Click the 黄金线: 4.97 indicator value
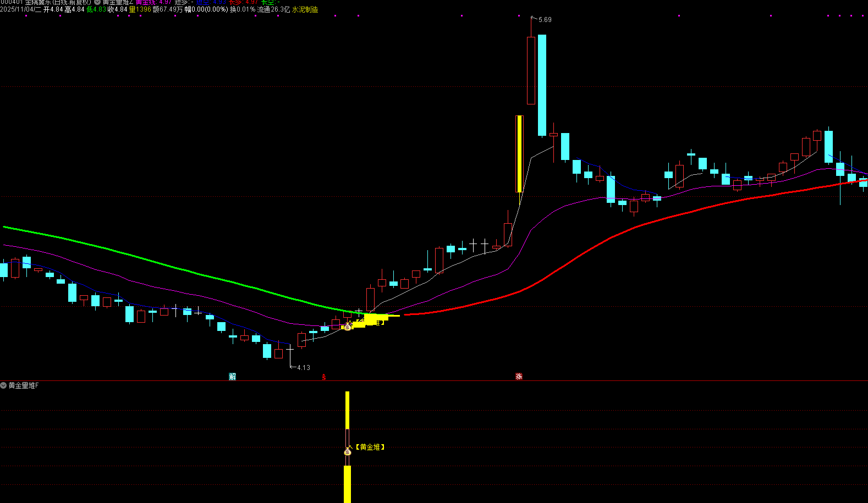 (x=153, y=2)
